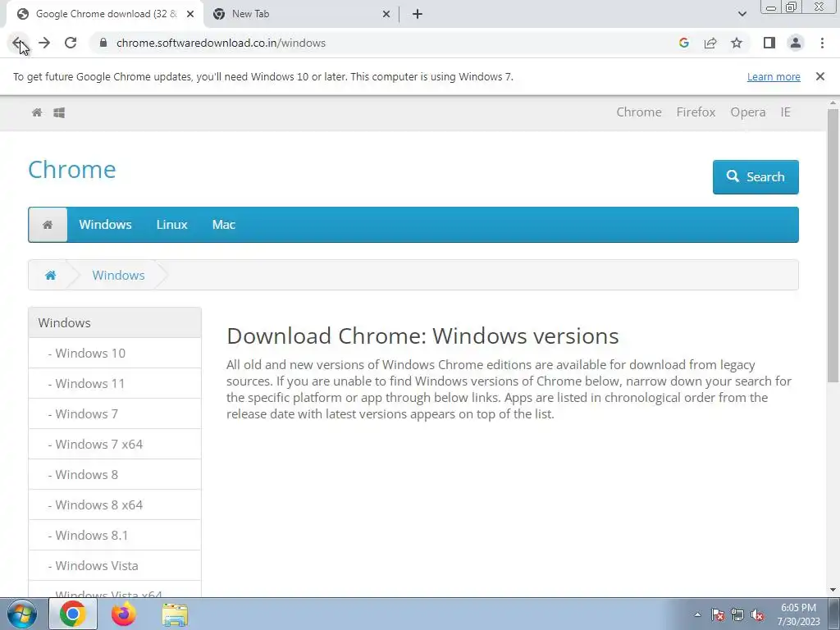Image resolution: width=840 pixels, height=630 pixels.
Task: Open the Windows Start menu
Action: (22, 614)
